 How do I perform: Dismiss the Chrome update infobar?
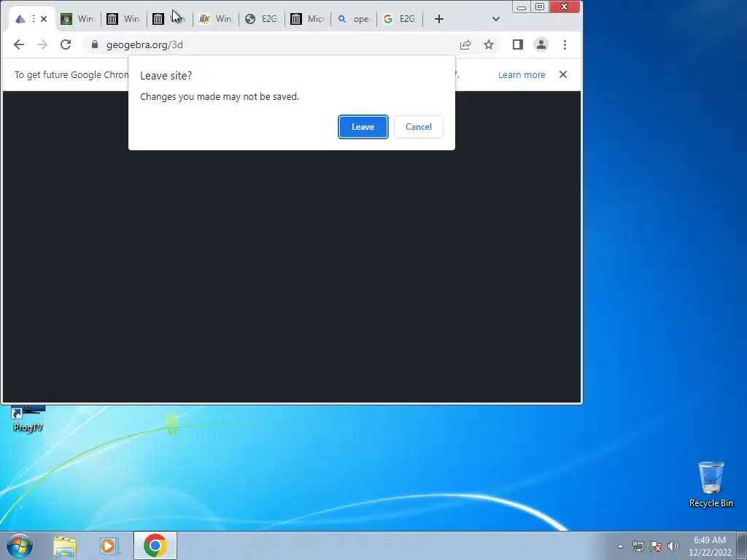click(x=563, y=74)
